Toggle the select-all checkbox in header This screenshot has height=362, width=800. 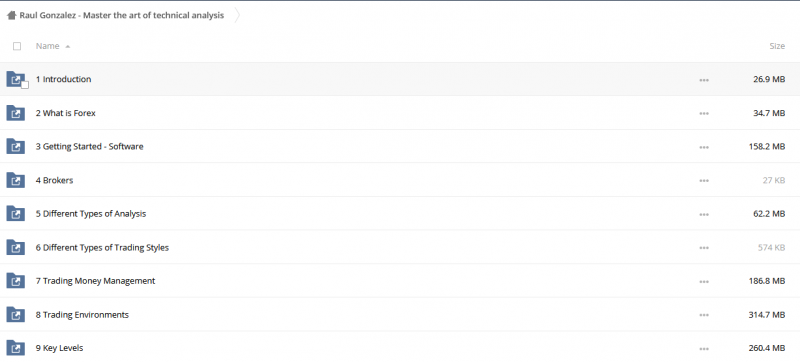[x=17, y=46]
